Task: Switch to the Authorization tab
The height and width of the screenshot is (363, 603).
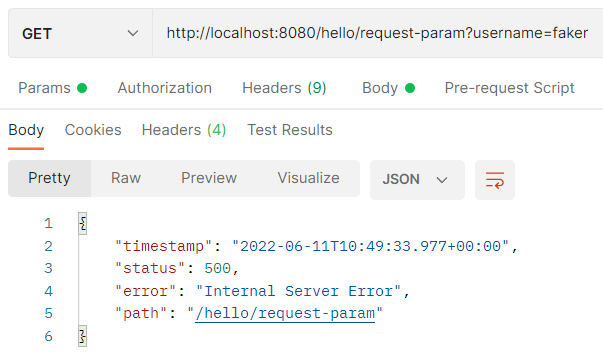Action: coord(165,88)
